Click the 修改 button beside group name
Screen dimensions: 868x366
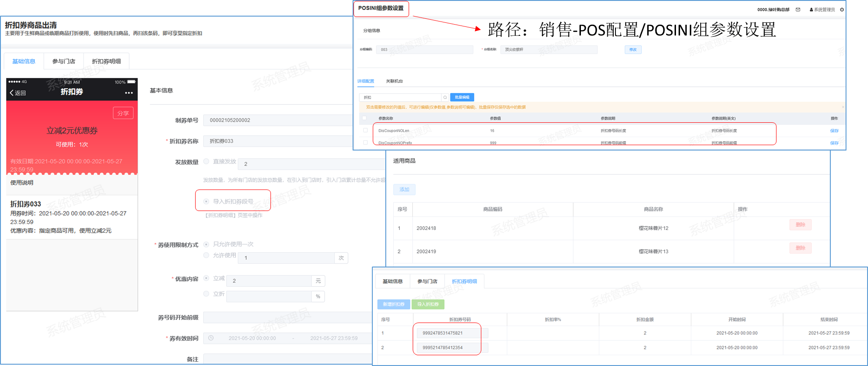633,50
